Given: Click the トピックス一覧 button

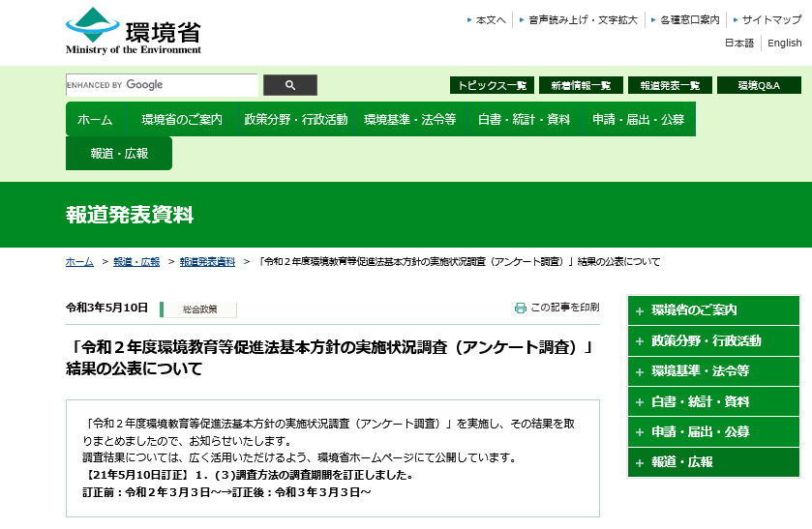Looking at the screenshot, I should [x=492, y=85].
